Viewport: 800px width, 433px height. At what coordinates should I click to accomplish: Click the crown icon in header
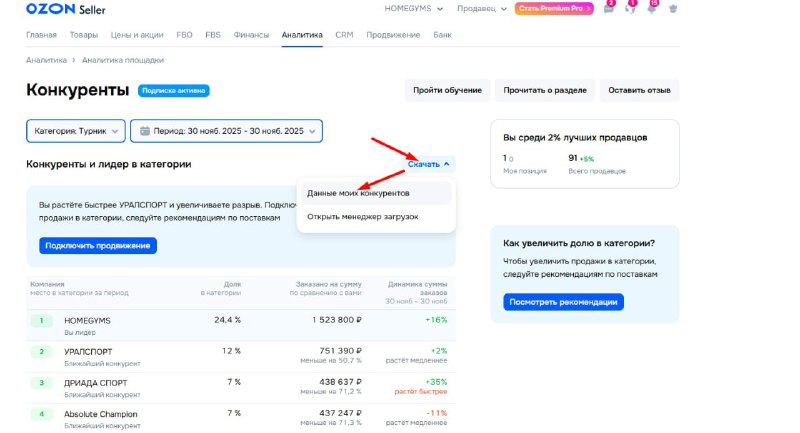click(x=673, y=9)
